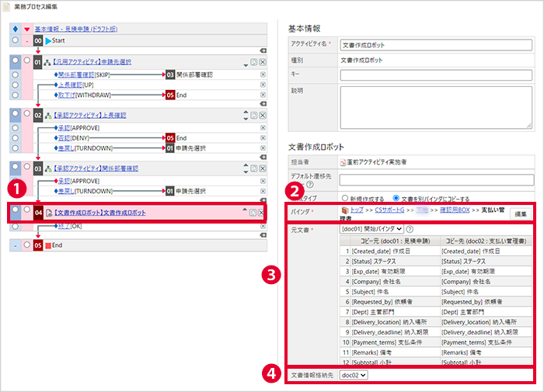Click insert-activity arrow icon below Start row
Screen dimensions: 544x392
(x=263, y=50)
